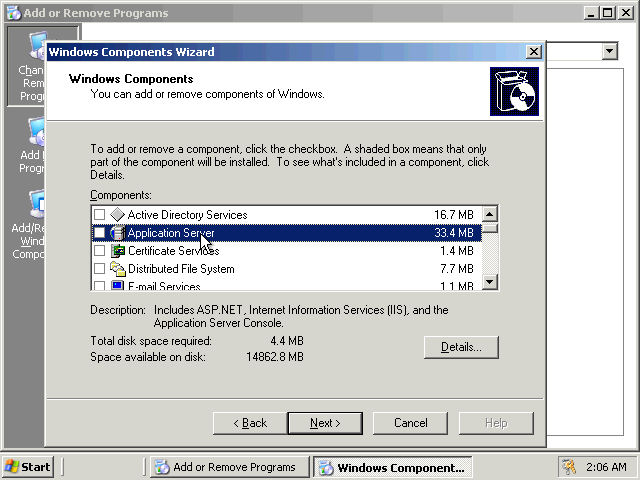This screenshot has width=640, height=480.
Task: Click the E-mail Services component icon
Action: [x=117, y=286]
